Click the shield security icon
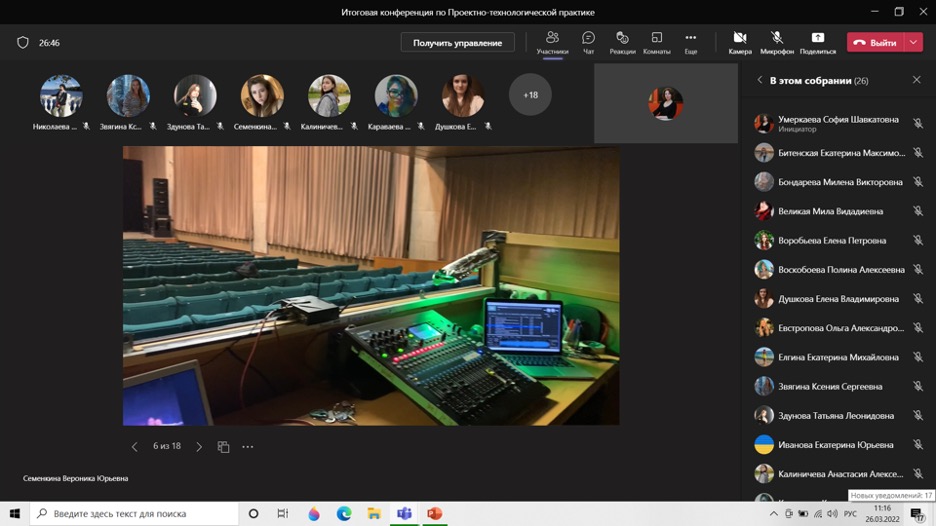Viewport: 936px width, 526px height. (23, 43)
